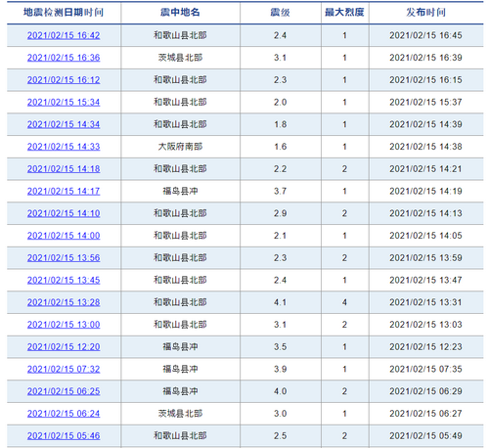Select the 2021/02/15 06:25 earthquake link
The width and height of the screenshot is (489, 448).
(x=64, y=391)
